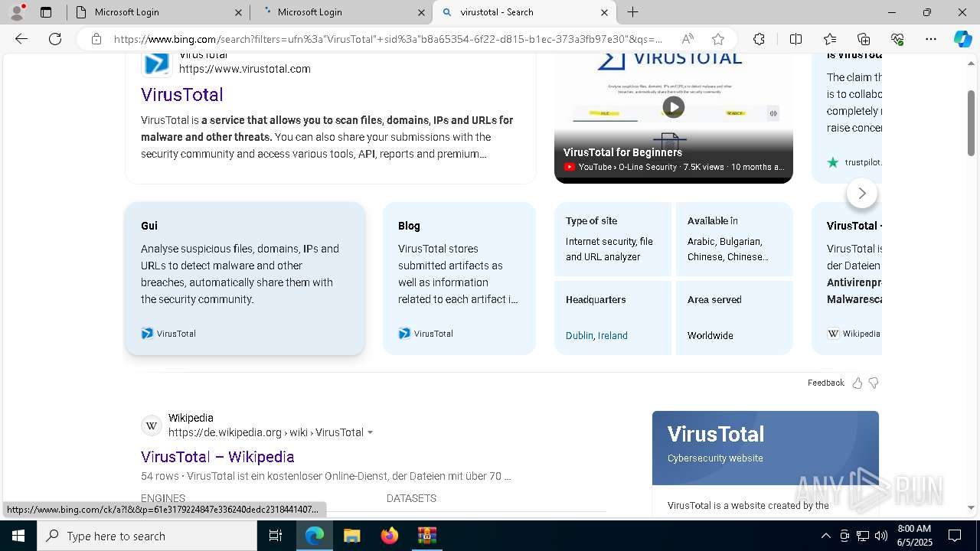Click the Type of site info tile

(612, 239)
